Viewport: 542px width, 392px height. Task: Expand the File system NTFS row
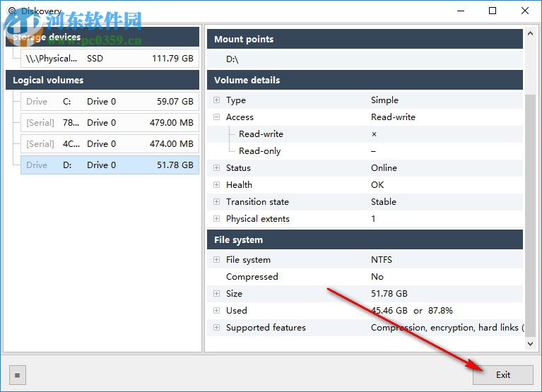tap(216, 260)
